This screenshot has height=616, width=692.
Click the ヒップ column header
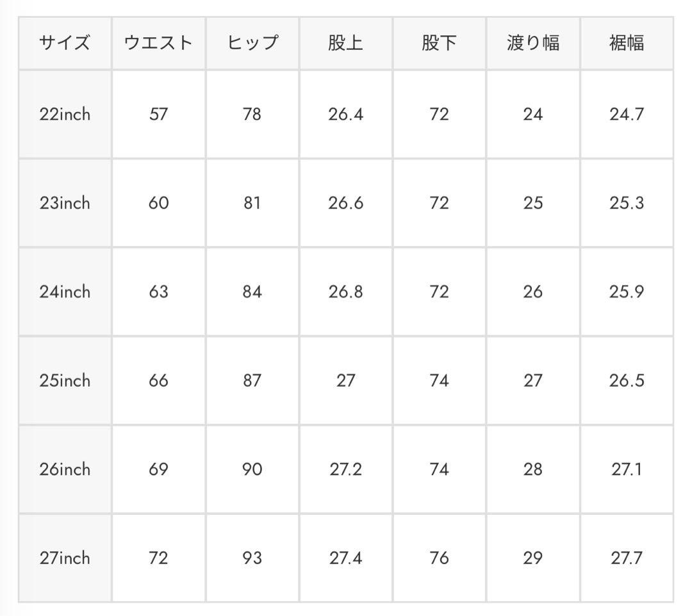[252, 43]
